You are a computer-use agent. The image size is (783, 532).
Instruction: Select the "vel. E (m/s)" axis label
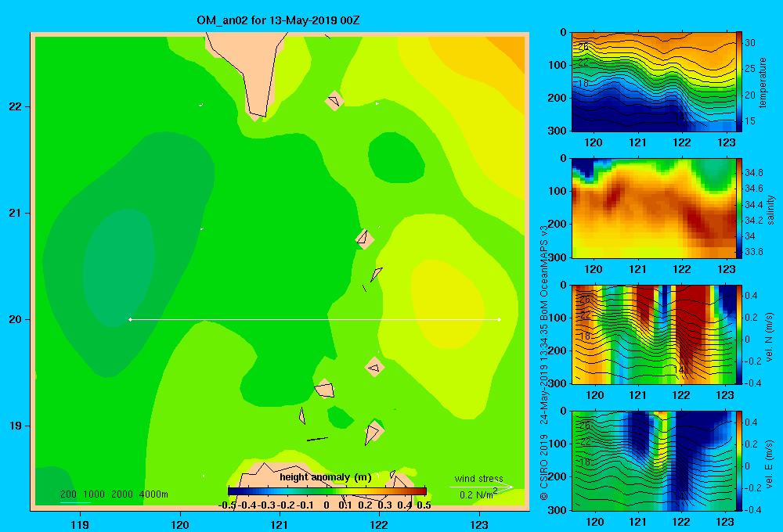pyautogui.click(x=769, y=464)
